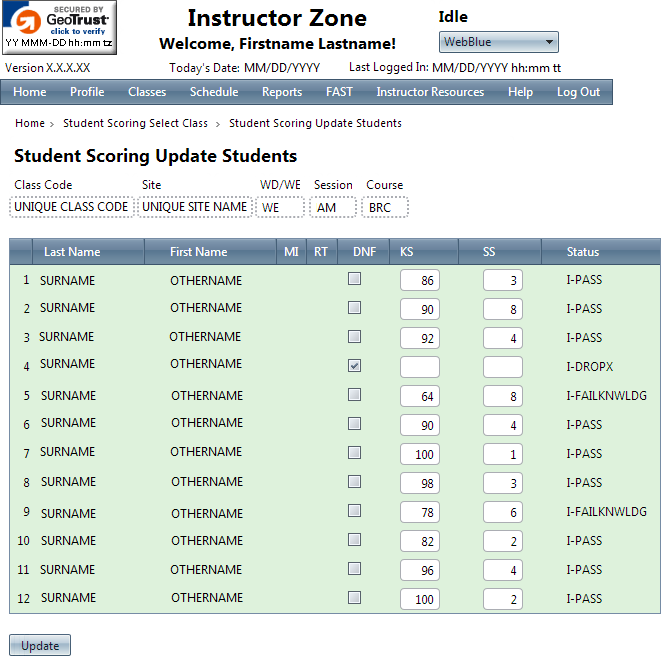Click I-DROPX status of student 4
Viewport: 662px width, 657px height.
(x=589, y=367)
